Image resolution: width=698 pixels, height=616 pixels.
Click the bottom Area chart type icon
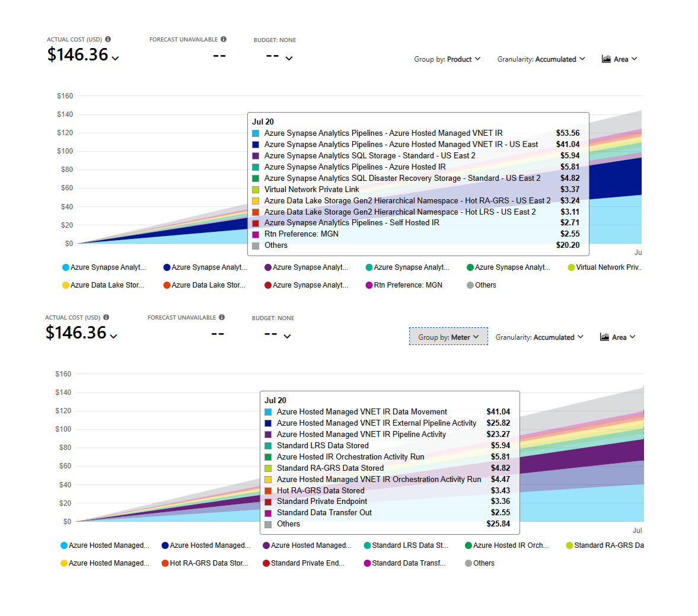pos(604,337)
